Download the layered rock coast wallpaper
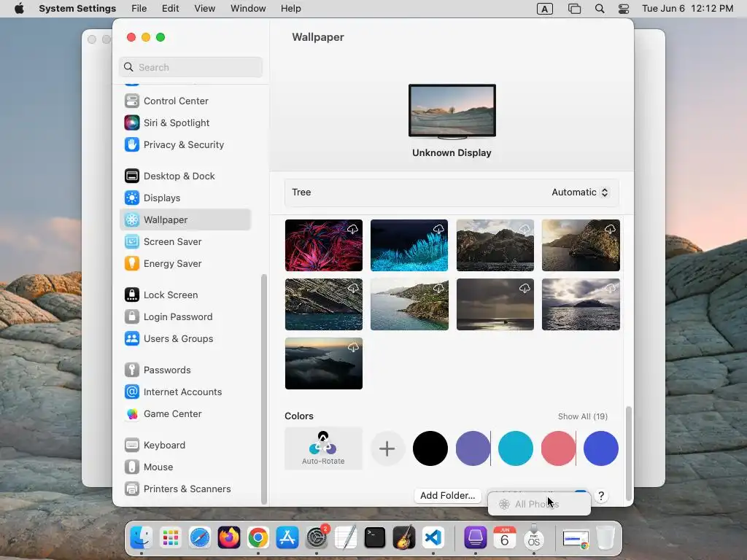 pyautogui.click(x=354, y=288)
